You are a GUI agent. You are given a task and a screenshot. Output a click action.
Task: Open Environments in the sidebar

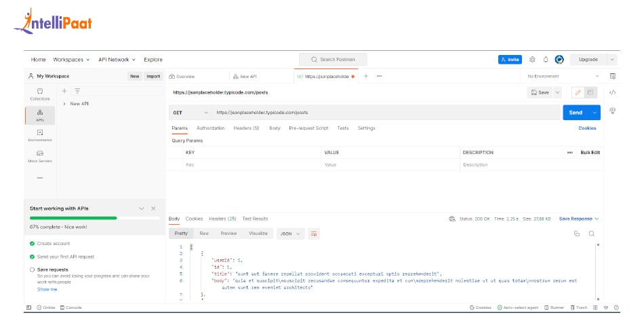click(x=40, y=135)
